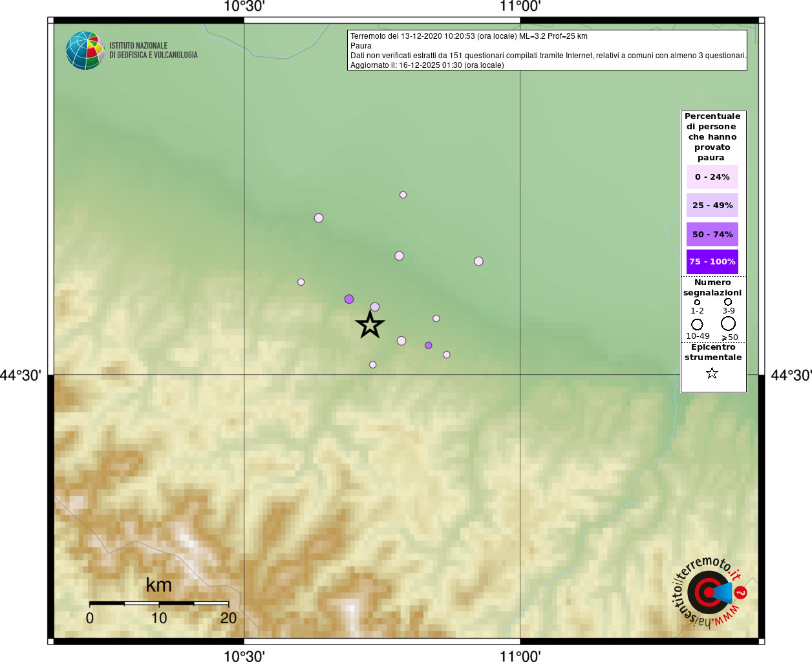Click the km scale bar
The image size is (812, 662).
pyautogui.click(x=159, y=603)
